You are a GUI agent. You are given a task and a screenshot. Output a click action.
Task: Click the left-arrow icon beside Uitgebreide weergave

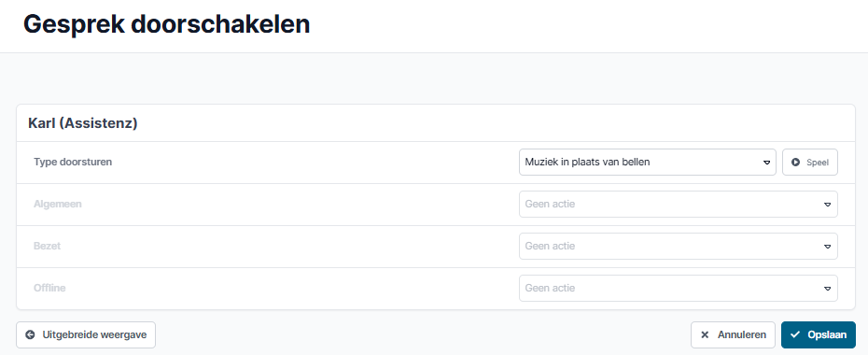(31, 334)
